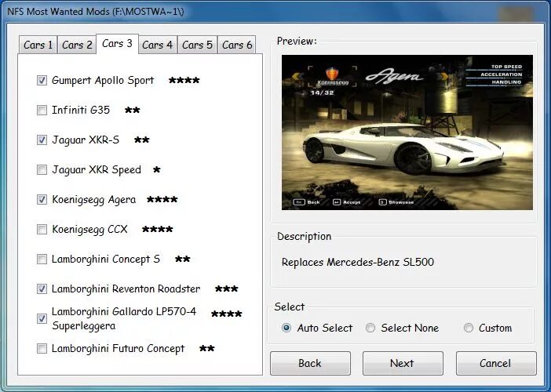Open the Cars 2 tab
This screenshot has width=551, height=392.
coord(77,45)
